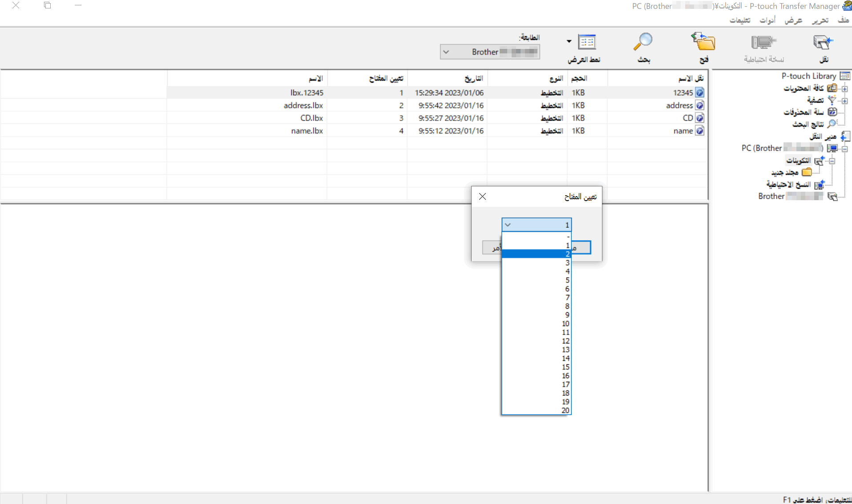Collapse the key assign combo box arrow

point(508,225)
